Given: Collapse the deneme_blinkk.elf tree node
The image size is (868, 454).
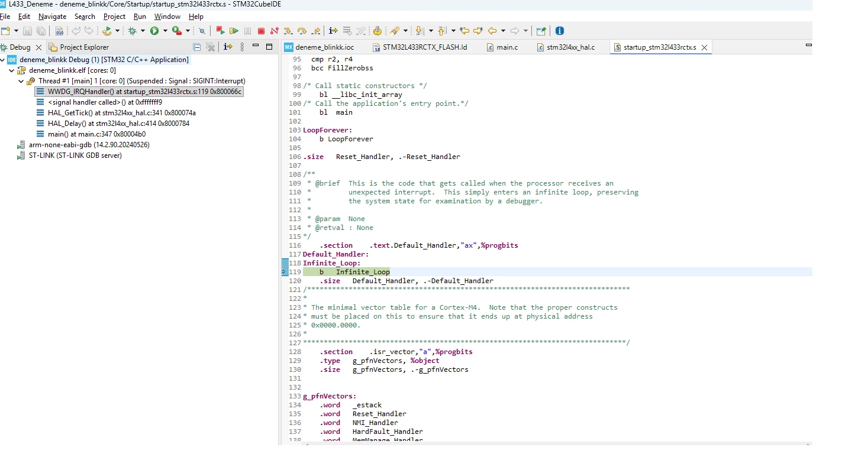Looking at the screenshot, I should (12, 70).
